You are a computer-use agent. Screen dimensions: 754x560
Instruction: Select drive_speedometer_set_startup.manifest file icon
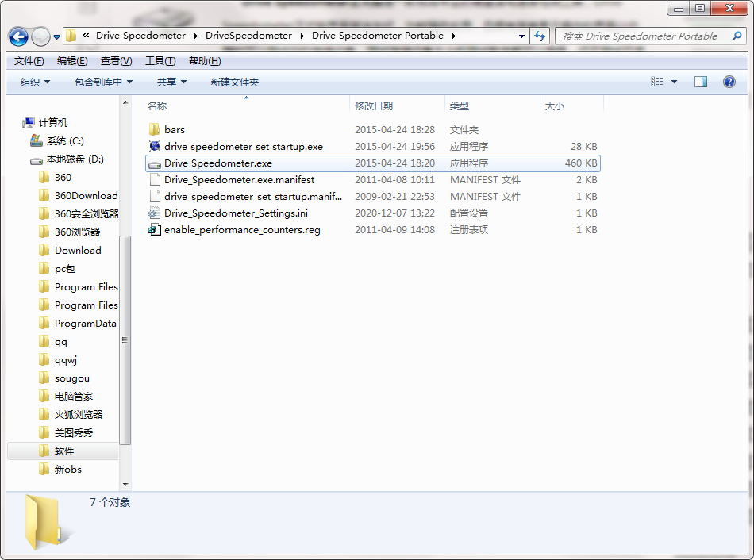[154, 196]
